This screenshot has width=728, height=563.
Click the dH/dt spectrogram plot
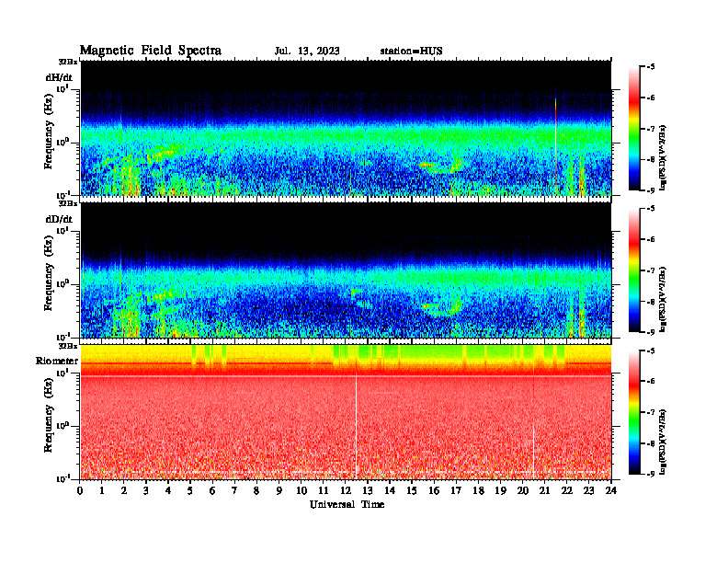tap(346, 128)
